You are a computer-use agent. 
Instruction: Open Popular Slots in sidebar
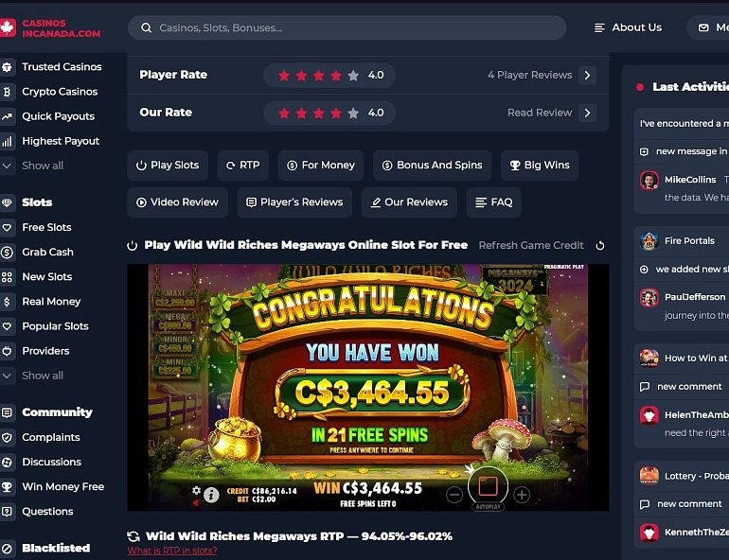click(55, 326)
